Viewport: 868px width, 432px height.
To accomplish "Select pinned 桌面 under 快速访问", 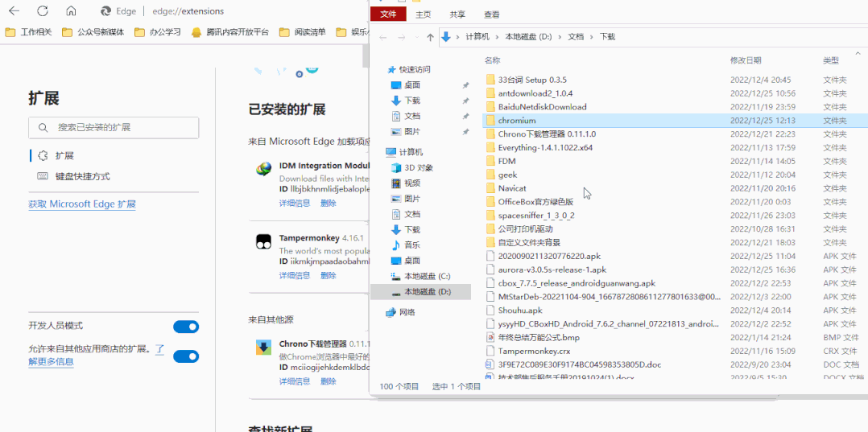I will pos(406,84).
